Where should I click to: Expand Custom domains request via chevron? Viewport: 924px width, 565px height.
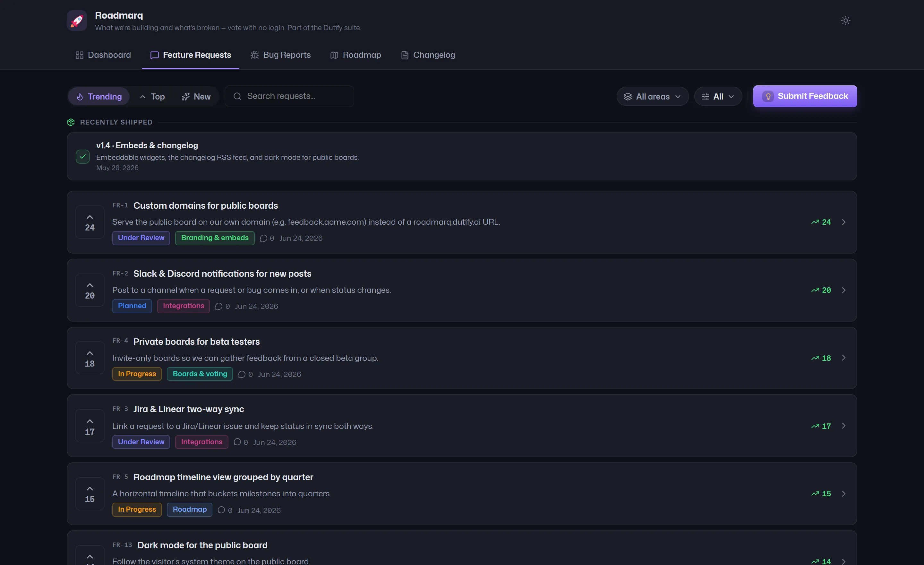[x=844, y=222]
